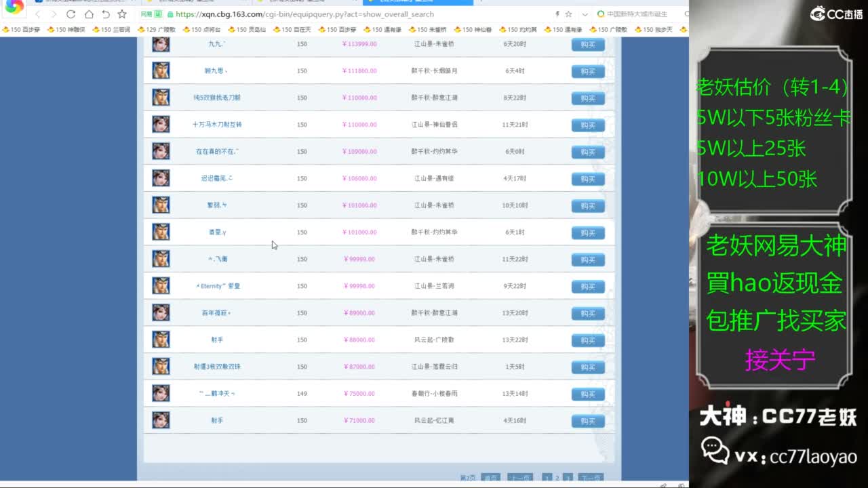The height and width of the screenshot is (488, 868).
Task: Click the favorites star beside the home icon
Action: pyautogui.click(x=122, y=14)
